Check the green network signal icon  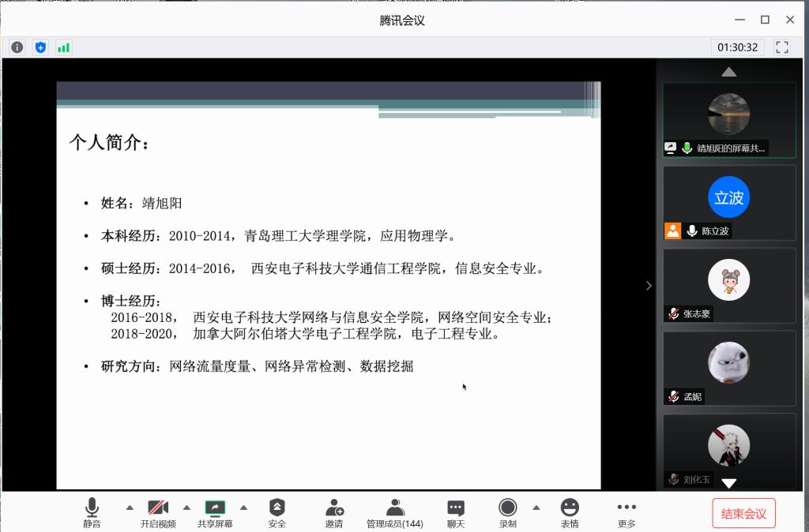(63, 47)
